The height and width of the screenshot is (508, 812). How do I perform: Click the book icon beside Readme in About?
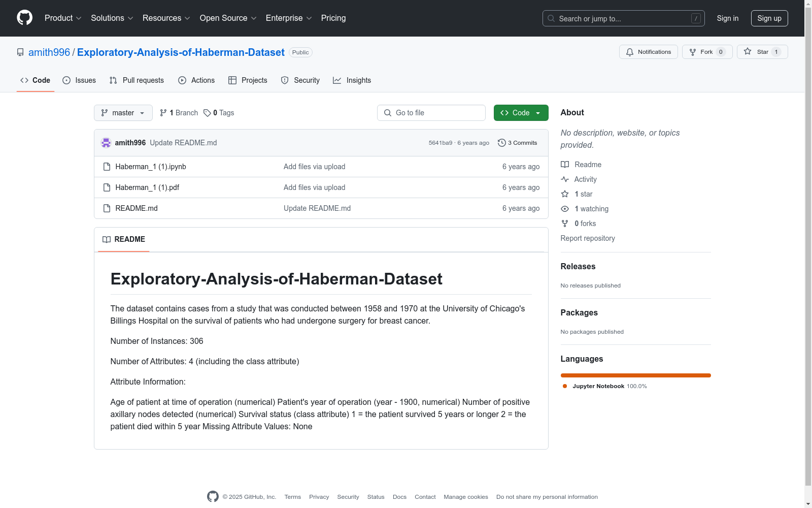(x=565, y=165)
